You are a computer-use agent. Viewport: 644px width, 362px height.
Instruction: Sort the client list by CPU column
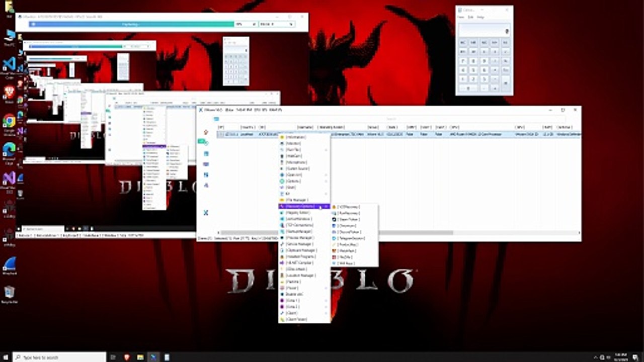pyautogui.click(x=455, y=128)
